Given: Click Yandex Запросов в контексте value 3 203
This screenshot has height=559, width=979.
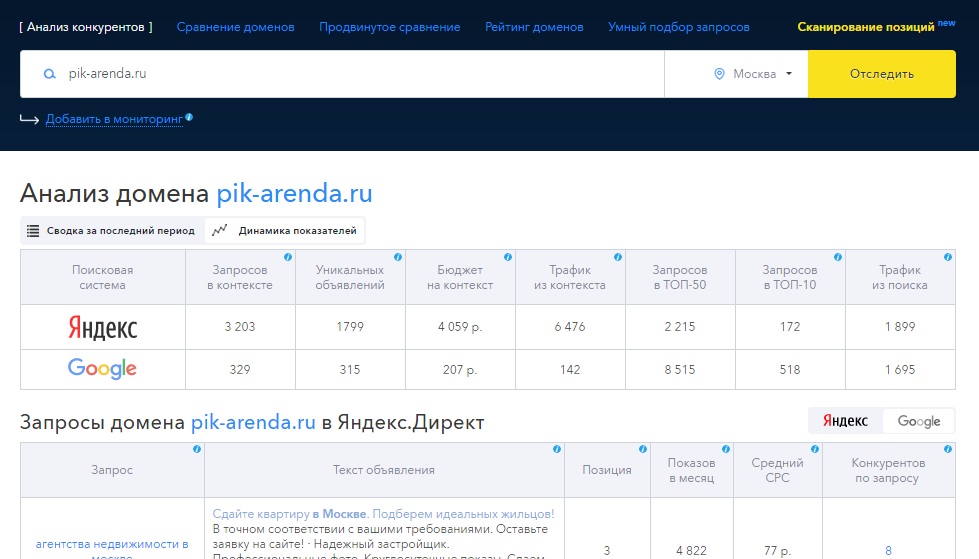Looking at the screenshot, I should point(240,327).
